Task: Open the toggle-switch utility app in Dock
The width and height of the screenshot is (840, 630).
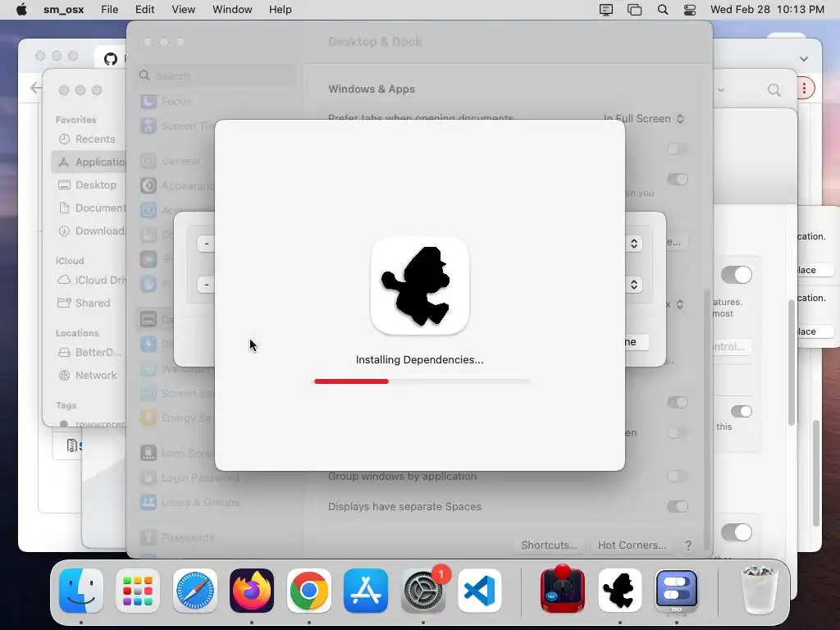Action: click(677, 591)
